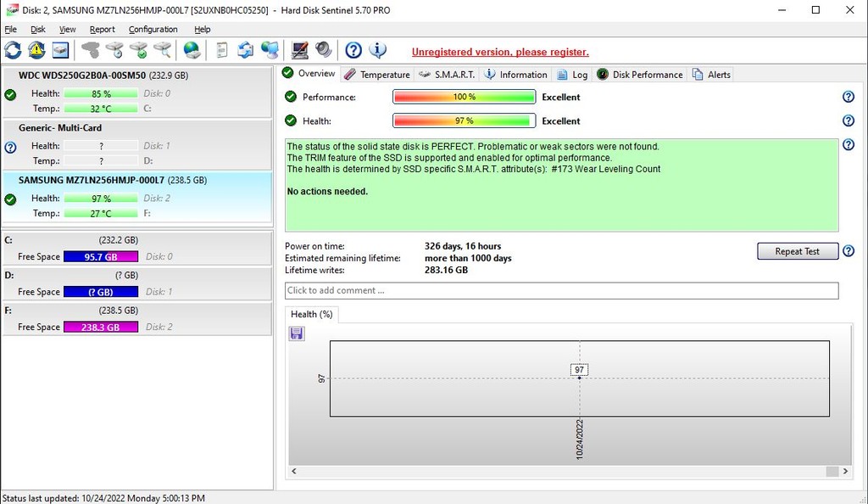
Task: Click the globe with monitor network icon
Action: click(x=270, y=50)
